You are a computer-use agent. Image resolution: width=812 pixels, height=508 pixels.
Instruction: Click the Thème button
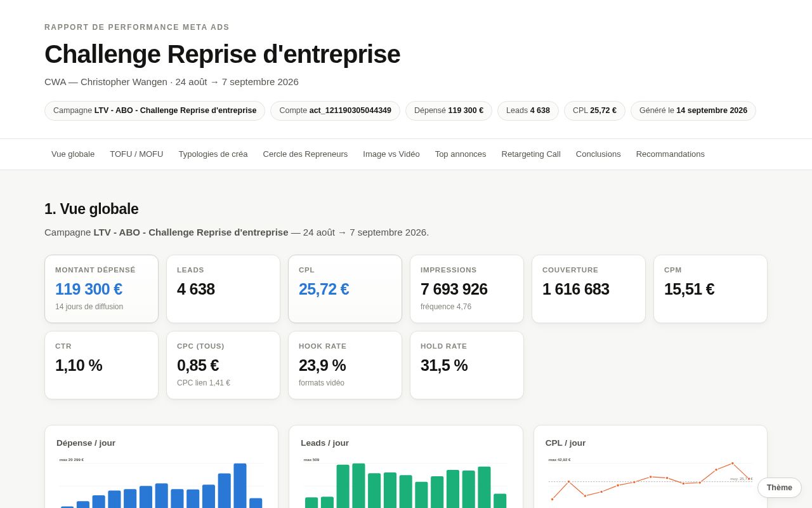pos(780,488)
